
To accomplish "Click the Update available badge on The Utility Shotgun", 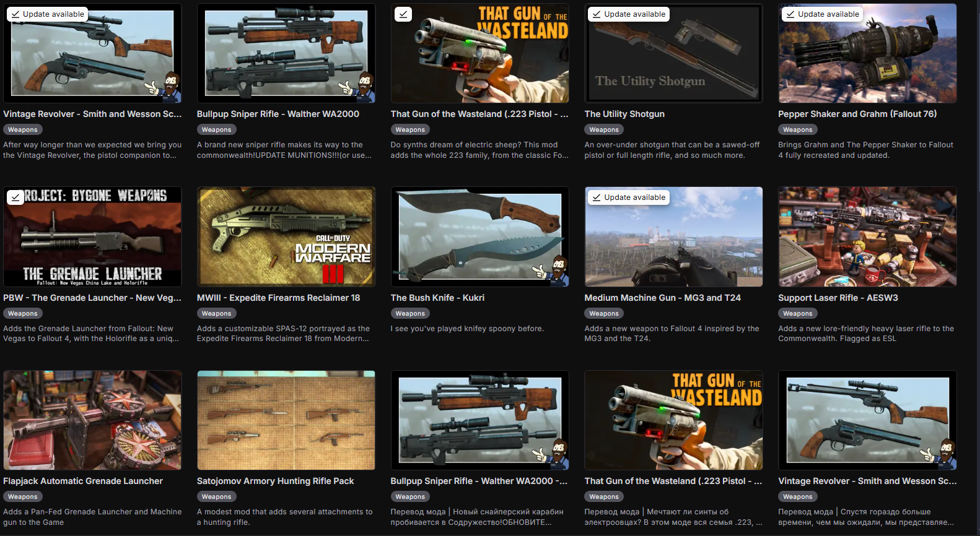I will pos(628,14).
